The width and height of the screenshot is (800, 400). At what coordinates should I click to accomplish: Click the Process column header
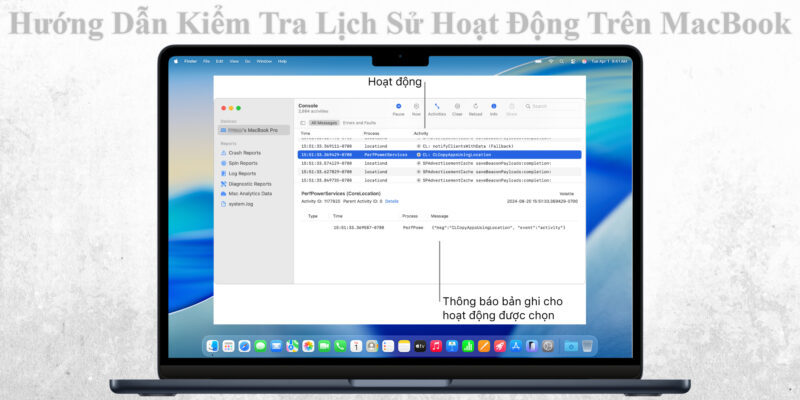pos(371,133)
